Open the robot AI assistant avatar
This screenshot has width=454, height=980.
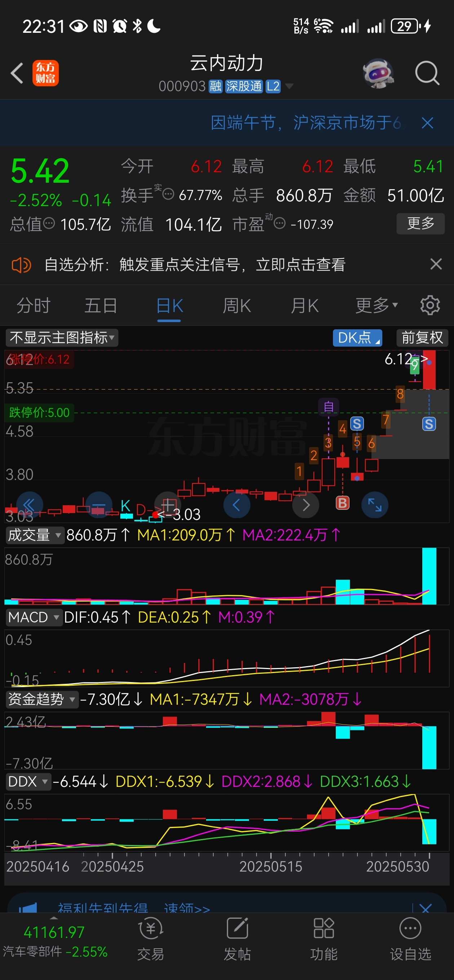pyautogui.click(x=378, y=73)
